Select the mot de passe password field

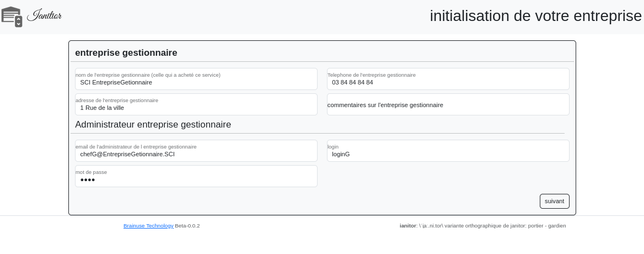[x=196, y=179]
